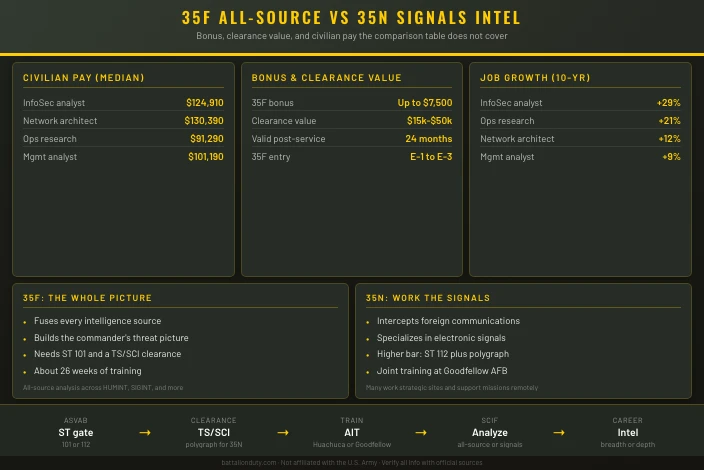Select Mgmt analyst label in Job Growth card
The image size is (704, 470).
click(507, 157)
